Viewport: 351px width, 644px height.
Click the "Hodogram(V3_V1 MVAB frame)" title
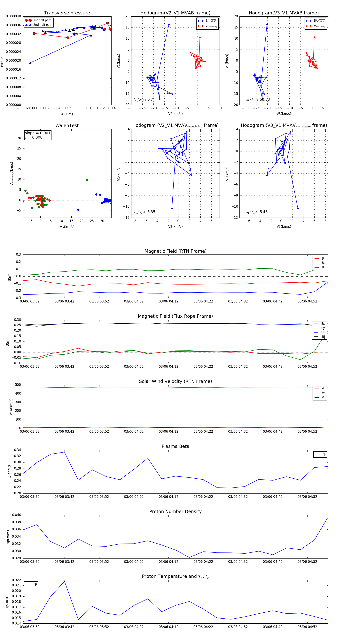(284, 13)
